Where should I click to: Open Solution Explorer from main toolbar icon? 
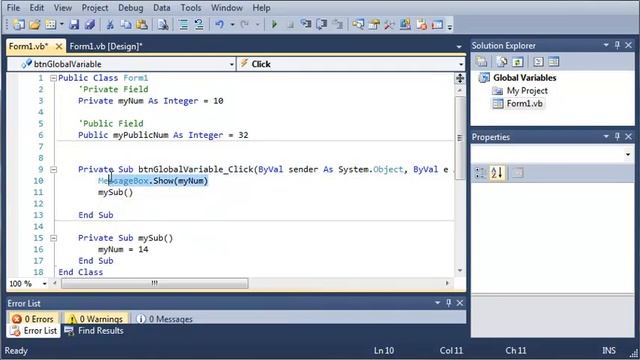(358, 24)
